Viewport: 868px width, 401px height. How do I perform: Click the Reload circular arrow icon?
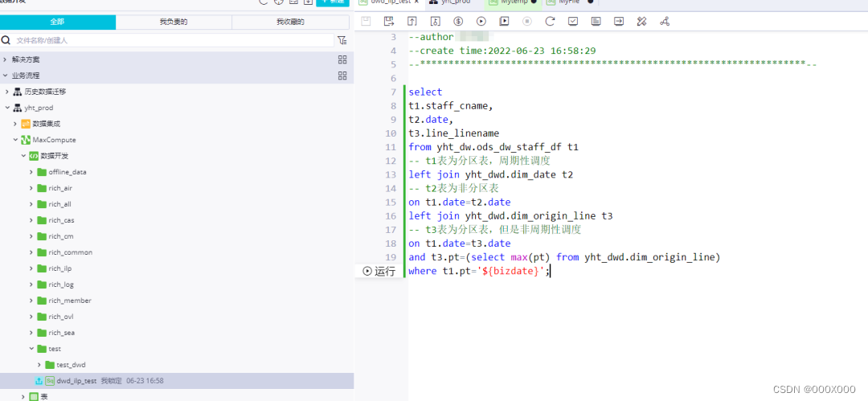(550, 22)
